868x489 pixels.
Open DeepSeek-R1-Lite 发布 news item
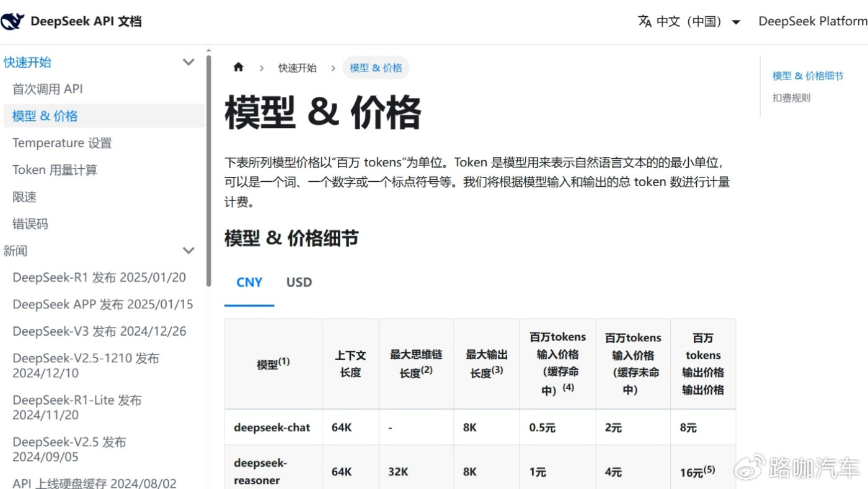point(77,408)
